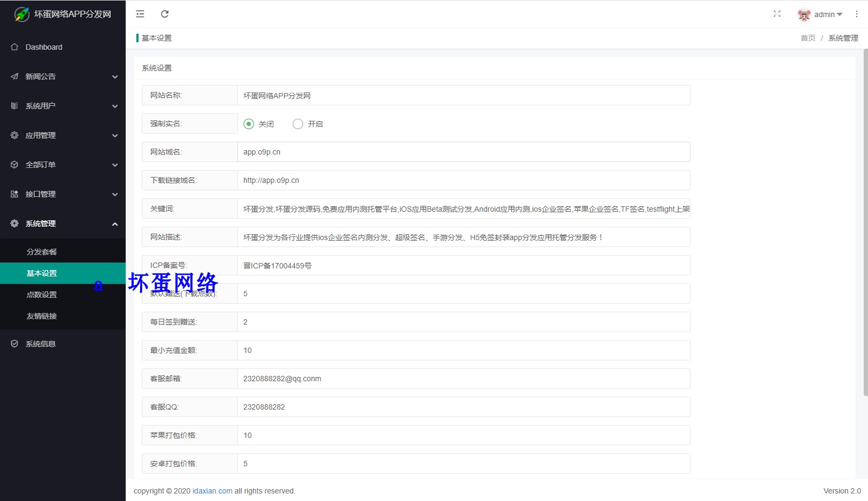Click the admin avatar picture
The width and height of the screenshot is (868, 501).
tap(804, 14)
